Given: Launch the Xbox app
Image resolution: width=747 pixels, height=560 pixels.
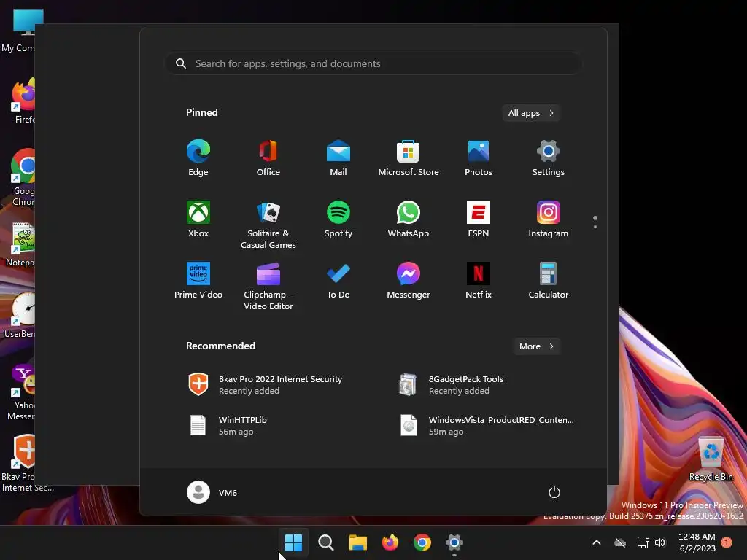Looking at the screenshot, I should click(x=198, y=219).
